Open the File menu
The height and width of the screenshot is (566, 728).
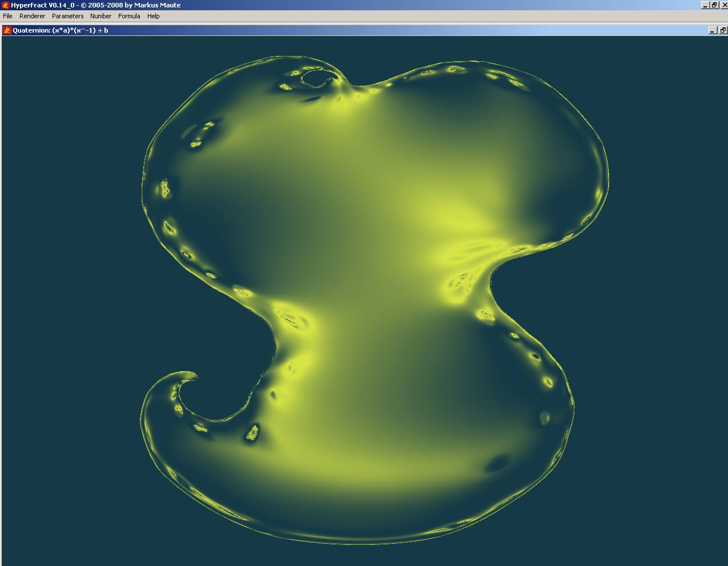click(x=7, y=16)
